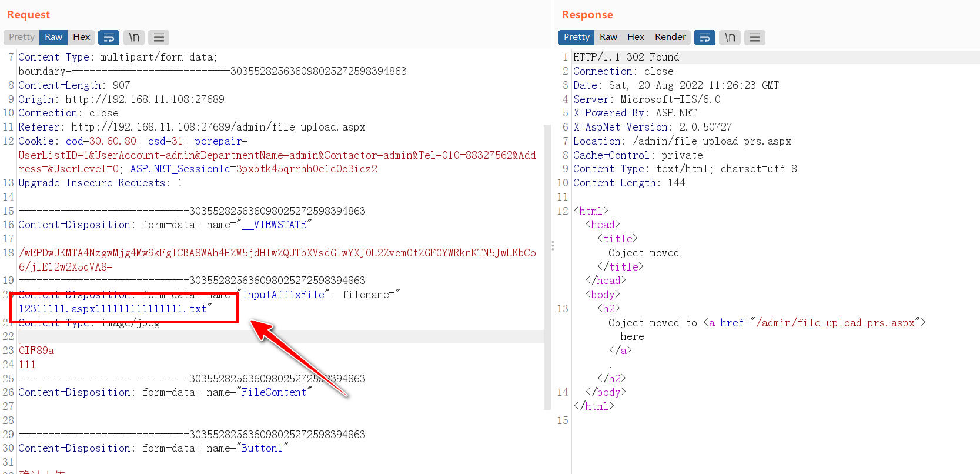Click the Request panel heading

point(28,15)
